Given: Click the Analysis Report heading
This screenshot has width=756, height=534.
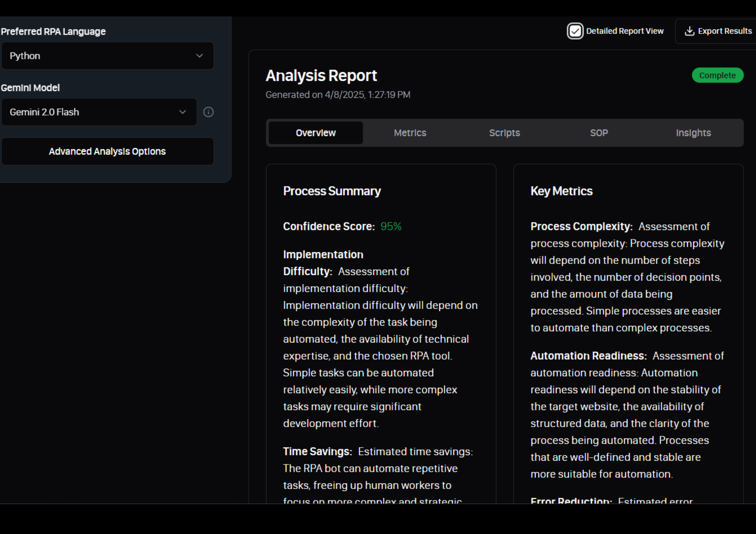Looking at the screenshot, I should (321, 76).
